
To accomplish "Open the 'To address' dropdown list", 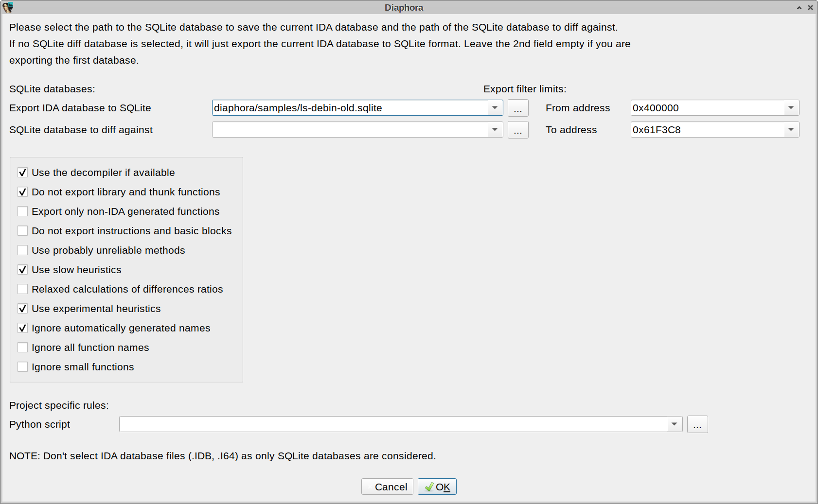I will click(x=791, y=129).
